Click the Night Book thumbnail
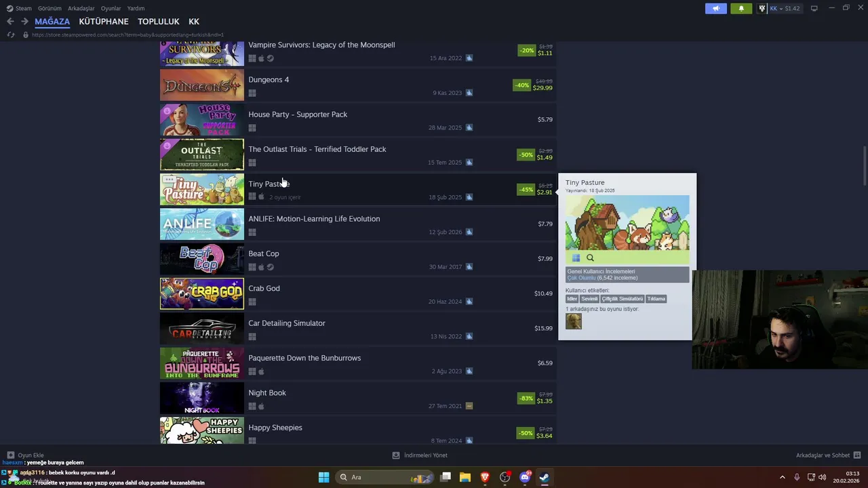Screen dimensions: 868x488 click(x=202, y=398)
